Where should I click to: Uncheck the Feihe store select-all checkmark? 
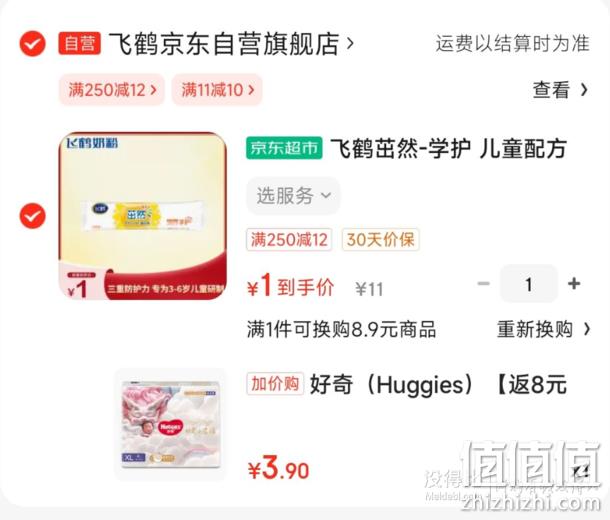[33, 44]
